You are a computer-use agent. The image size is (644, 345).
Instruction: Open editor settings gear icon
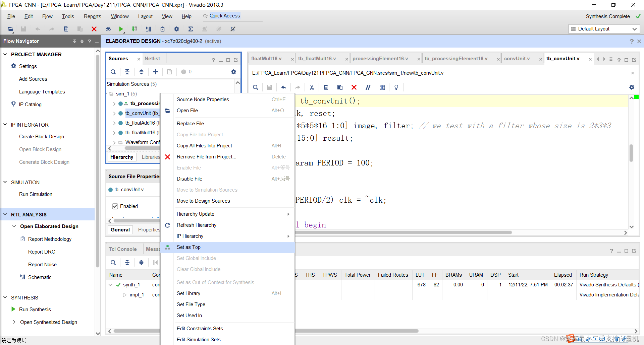[632, 87]
